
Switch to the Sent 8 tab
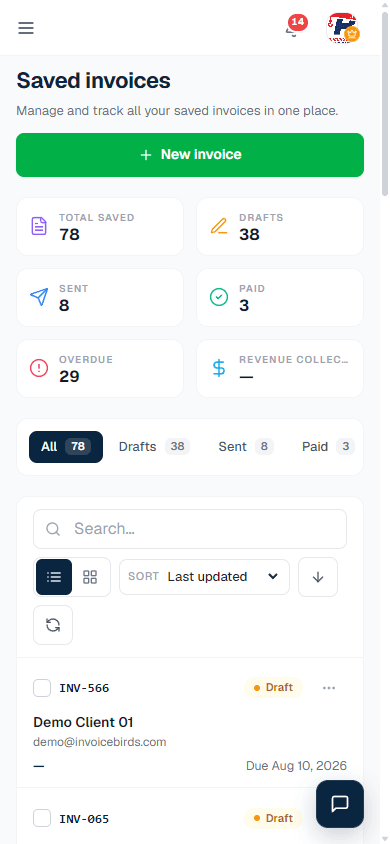point(246,447)
